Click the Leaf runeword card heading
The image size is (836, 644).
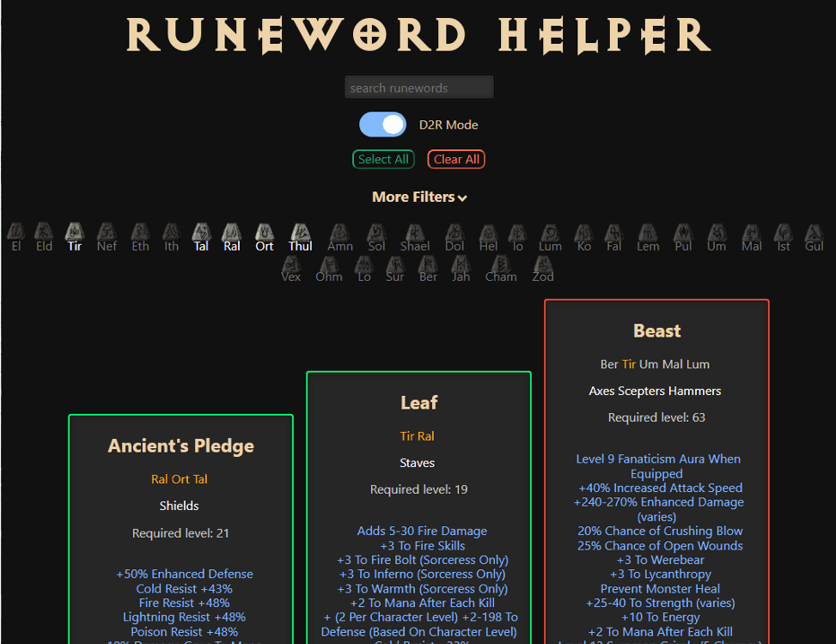[418, 403]
